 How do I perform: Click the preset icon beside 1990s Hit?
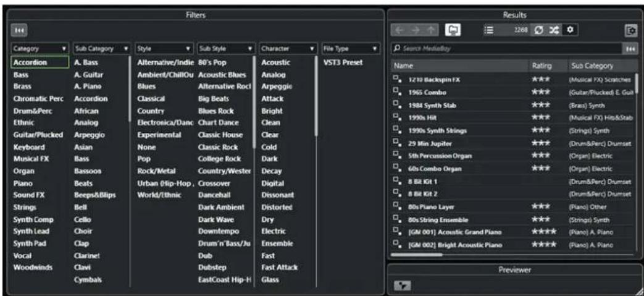point(397,117)
